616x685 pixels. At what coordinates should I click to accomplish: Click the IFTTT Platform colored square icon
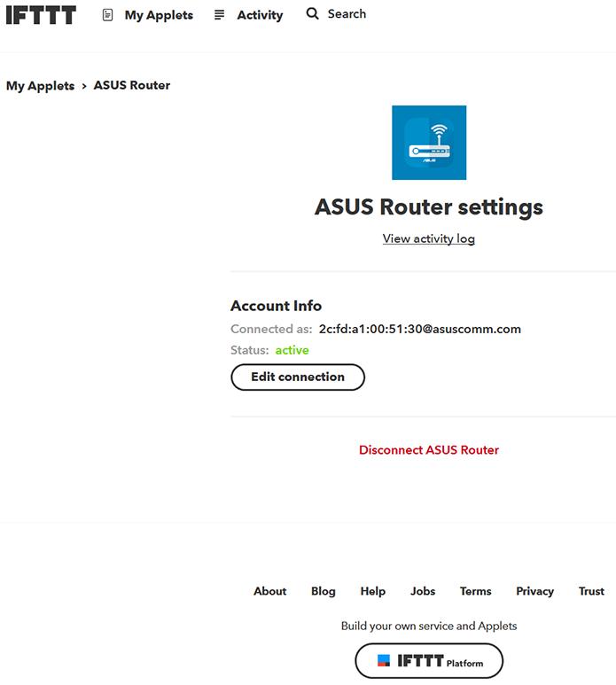(x=384, y=660)
